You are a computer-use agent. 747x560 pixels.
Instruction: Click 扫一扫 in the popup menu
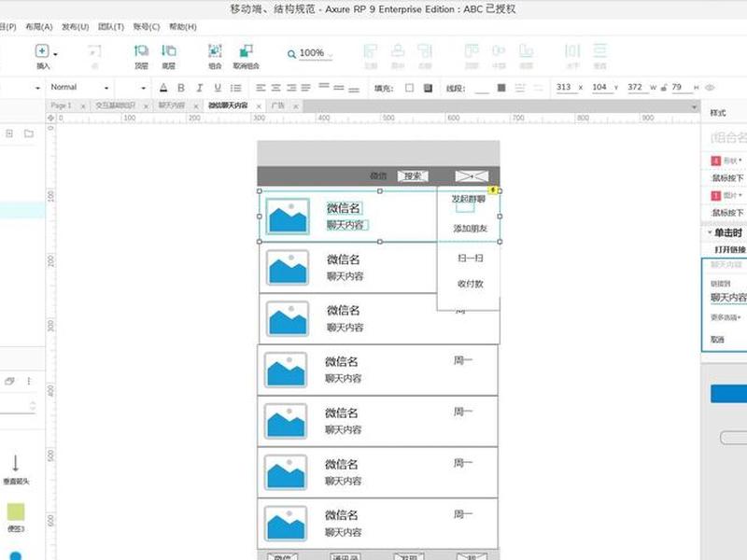point(471,259)
